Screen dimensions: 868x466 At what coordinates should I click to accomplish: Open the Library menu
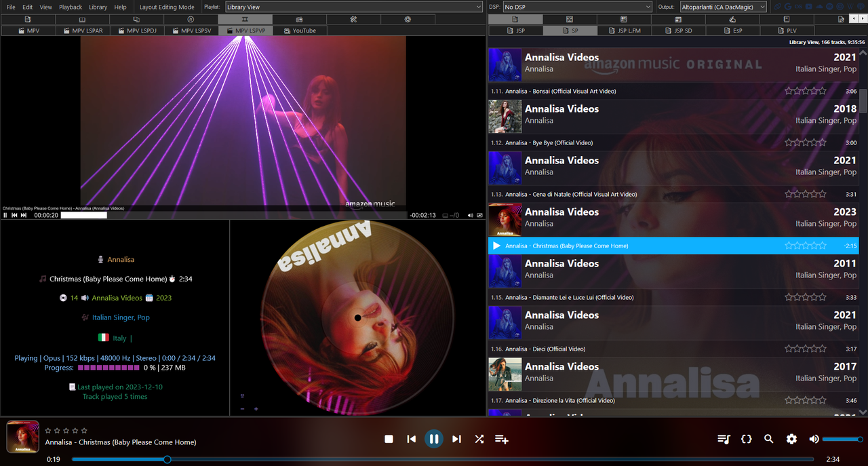[x=98, y=7]
